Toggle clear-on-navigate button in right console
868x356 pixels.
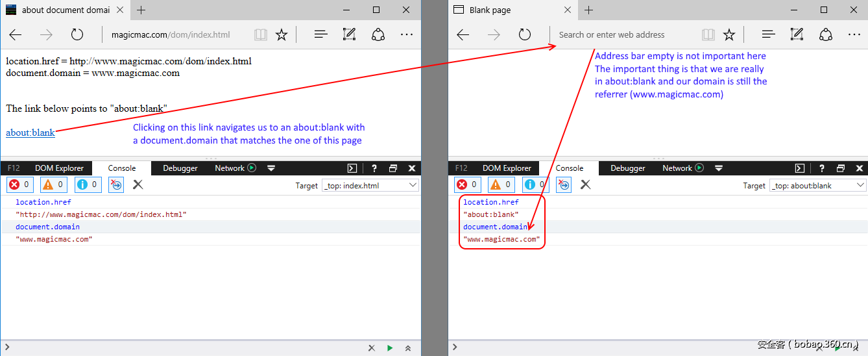click(564, 184)
